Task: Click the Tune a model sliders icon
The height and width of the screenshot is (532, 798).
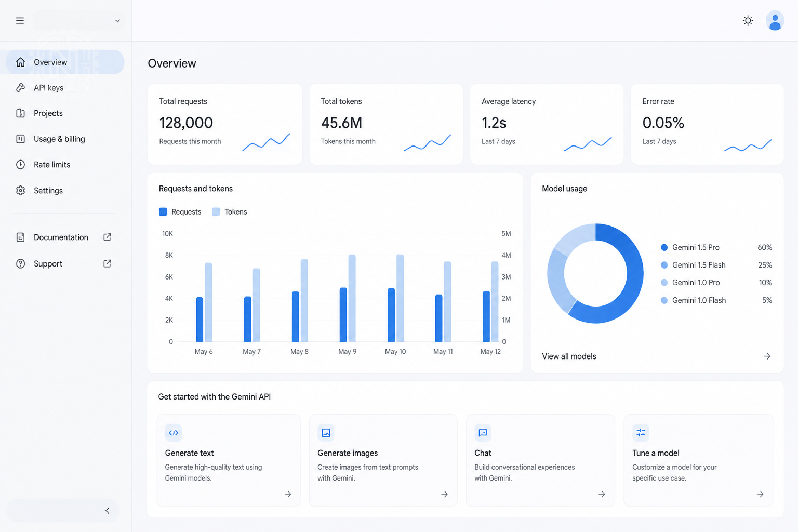Action: pos(641,433)
